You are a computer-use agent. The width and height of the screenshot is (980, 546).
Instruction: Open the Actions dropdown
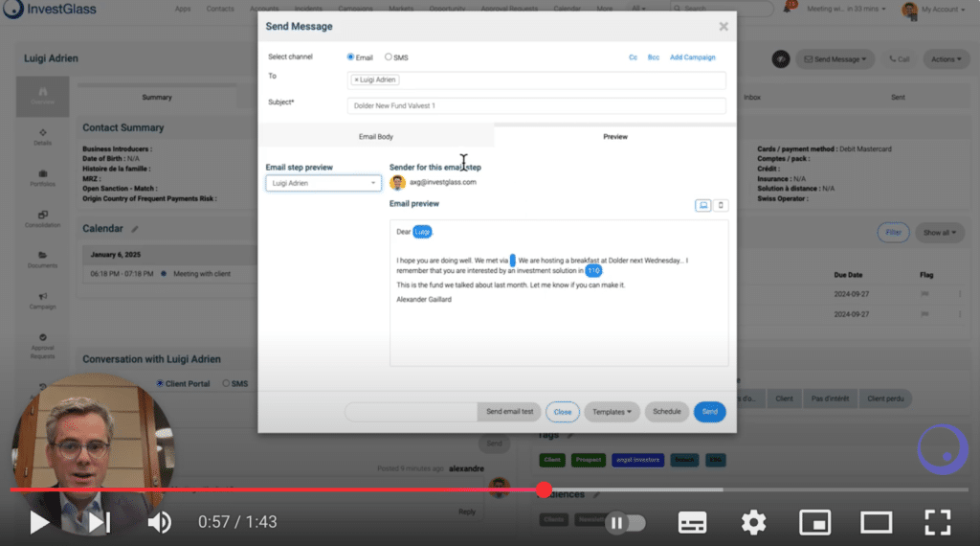coord(947,59)
